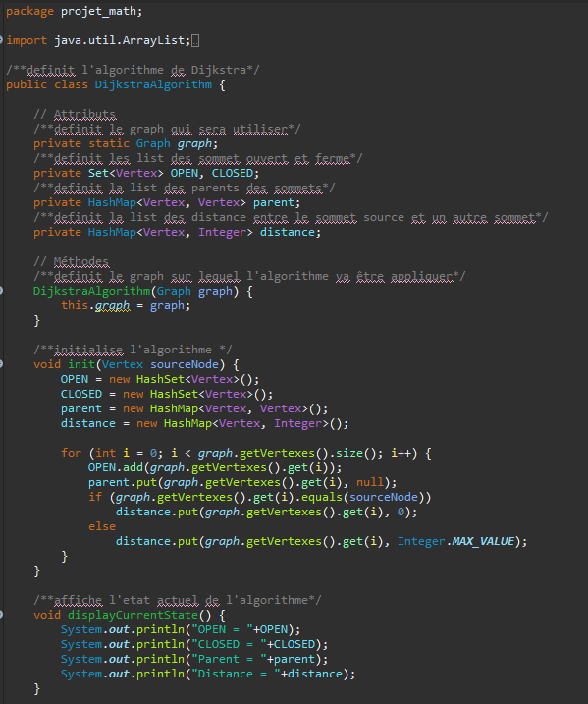Click the parent field name in its HashMap declaration
The image size is (588, 704).
click(273, 202)
